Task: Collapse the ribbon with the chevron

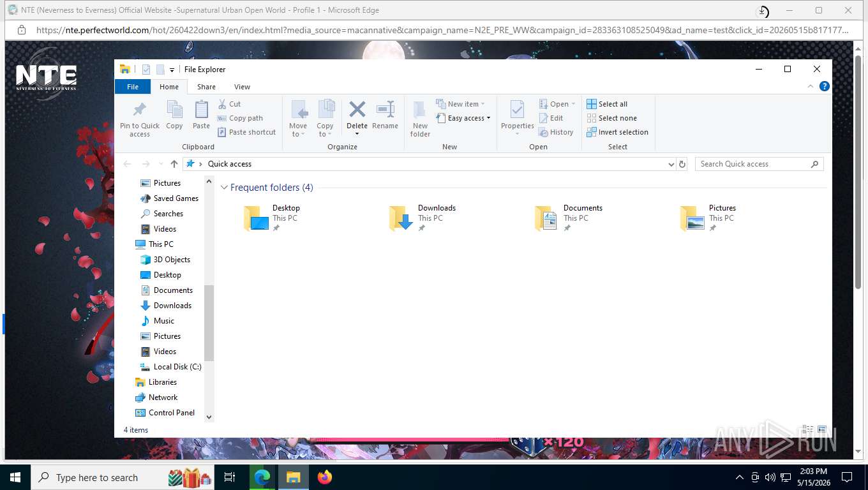Action: point(811,86)
